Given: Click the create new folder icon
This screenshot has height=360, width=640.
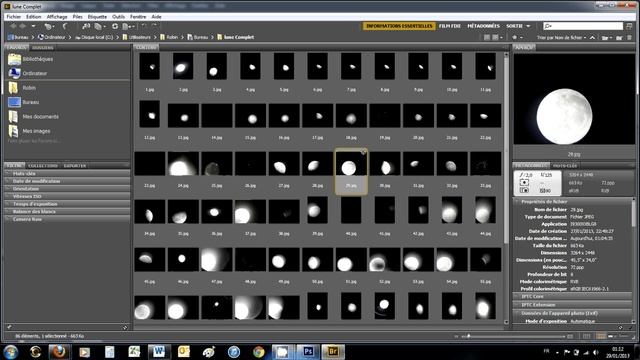Looking at the screenshot, I should (x=619, y=38).
